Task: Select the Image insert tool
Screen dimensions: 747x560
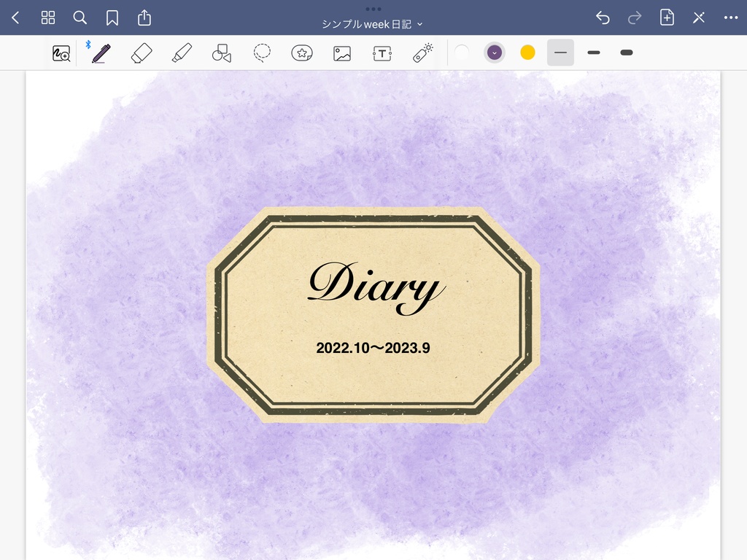Action: (342, 52)
